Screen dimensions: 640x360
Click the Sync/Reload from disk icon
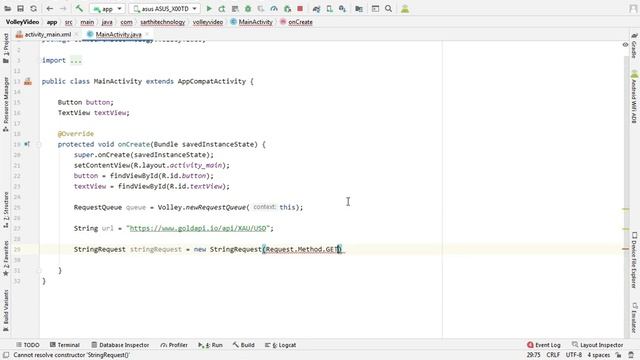[33, 9]
